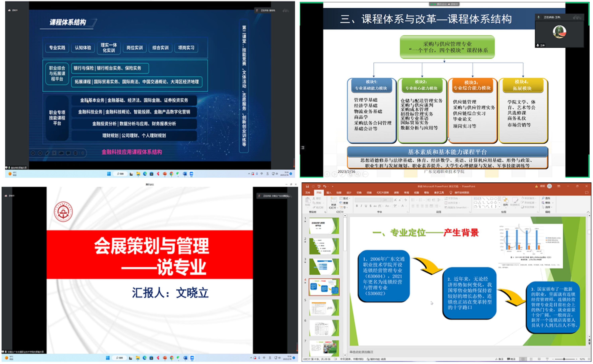Expand the shapes gallery more arrow
Viewport: 593px width, 364px height.
coord(500,207)
